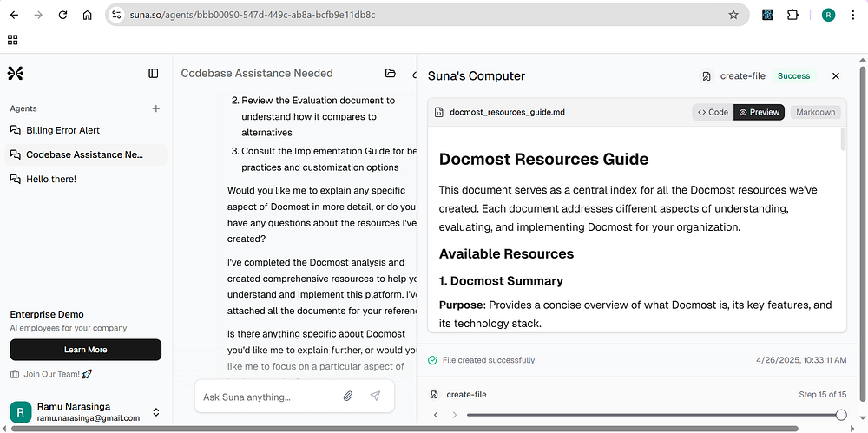Add a new agent with the plus icon

(x=156, y=108)
